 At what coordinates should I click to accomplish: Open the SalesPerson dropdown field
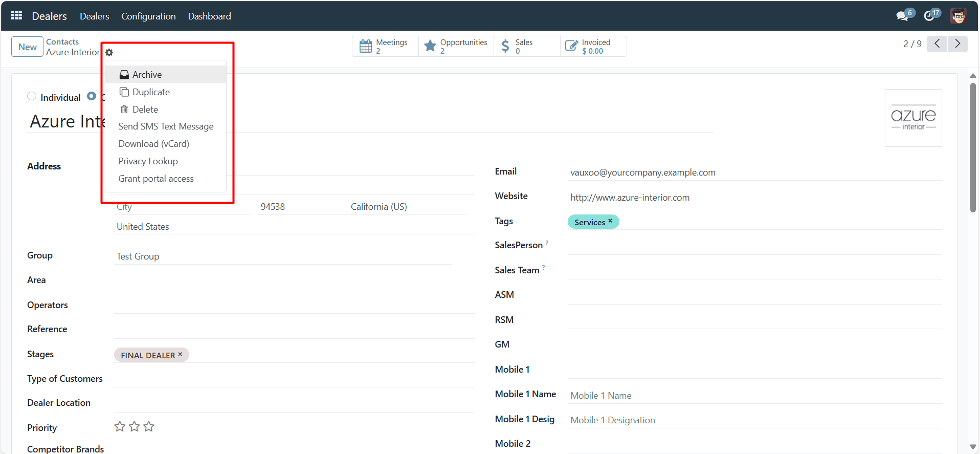[755, 246]
